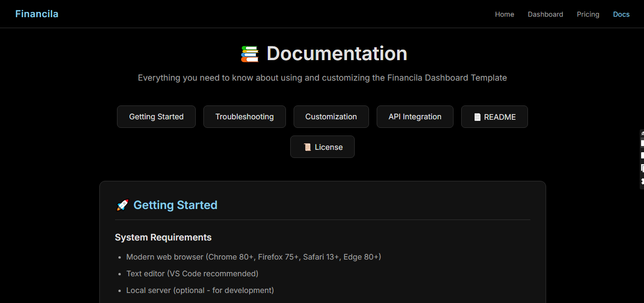Click the 'Everything you need to know' subtitle
Screen dimensions: 644x303
322,77
